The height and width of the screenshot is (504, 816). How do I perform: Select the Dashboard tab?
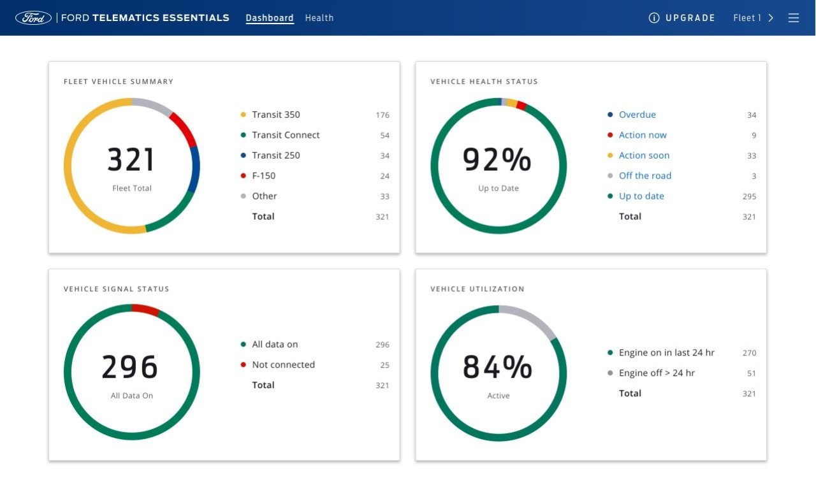pos(269,17)
